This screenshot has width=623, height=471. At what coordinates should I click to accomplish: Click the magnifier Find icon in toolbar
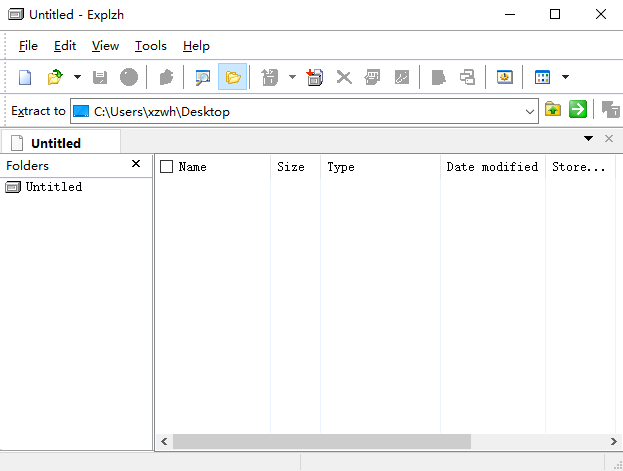202,77
